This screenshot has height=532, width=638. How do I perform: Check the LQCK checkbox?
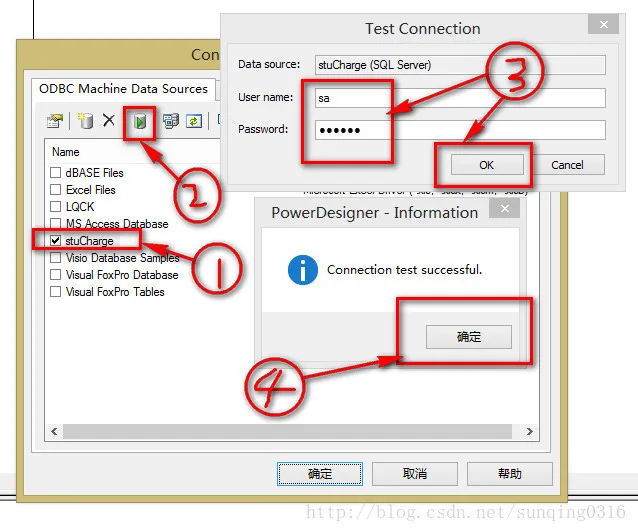coord(55,207)
